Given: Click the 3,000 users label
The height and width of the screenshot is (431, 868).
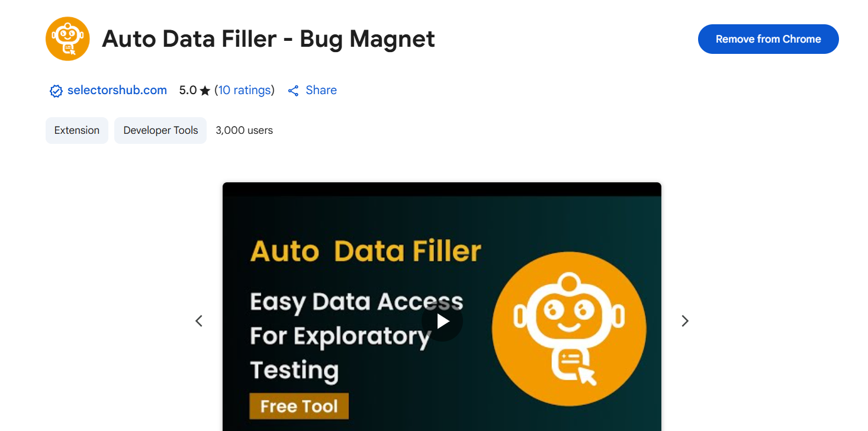Looking at the screenshot, I should coord(244,130).
